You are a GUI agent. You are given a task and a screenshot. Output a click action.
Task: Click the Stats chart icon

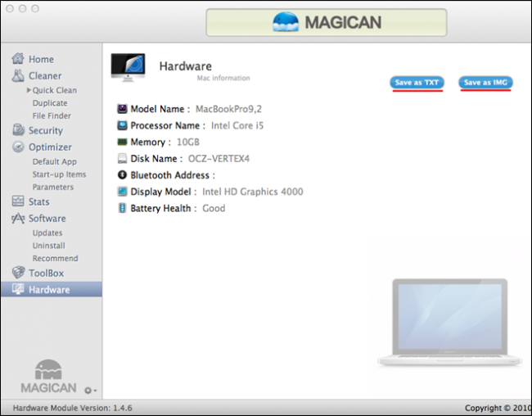(18, 201)
